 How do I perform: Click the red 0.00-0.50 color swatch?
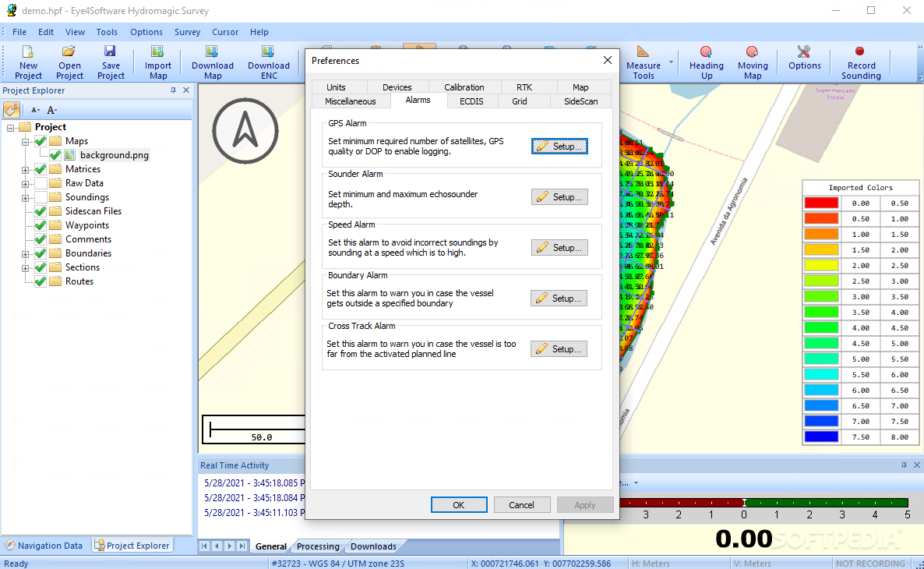[821, 203]
